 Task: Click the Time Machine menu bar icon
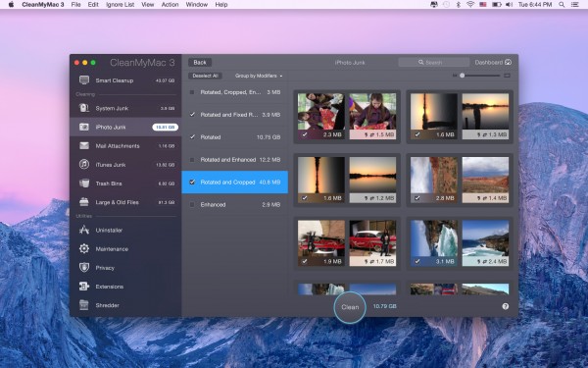[x=446, y=5]
